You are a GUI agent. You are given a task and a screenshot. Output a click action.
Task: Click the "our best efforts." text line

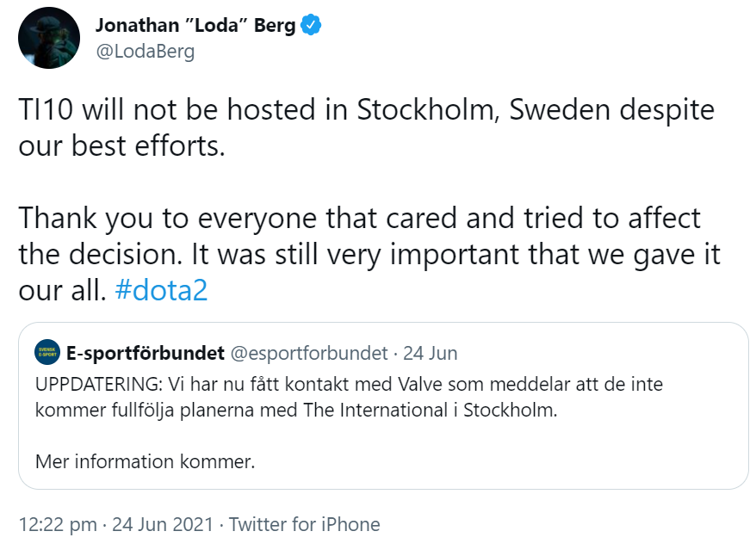click(x=122, y=145)
